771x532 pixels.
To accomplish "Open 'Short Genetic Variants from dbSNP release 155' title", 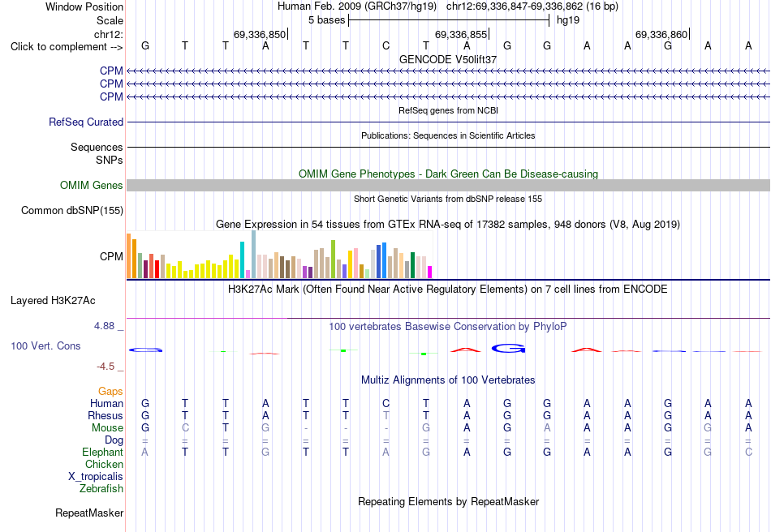I will pyautogui.click(x=448, y=199).
